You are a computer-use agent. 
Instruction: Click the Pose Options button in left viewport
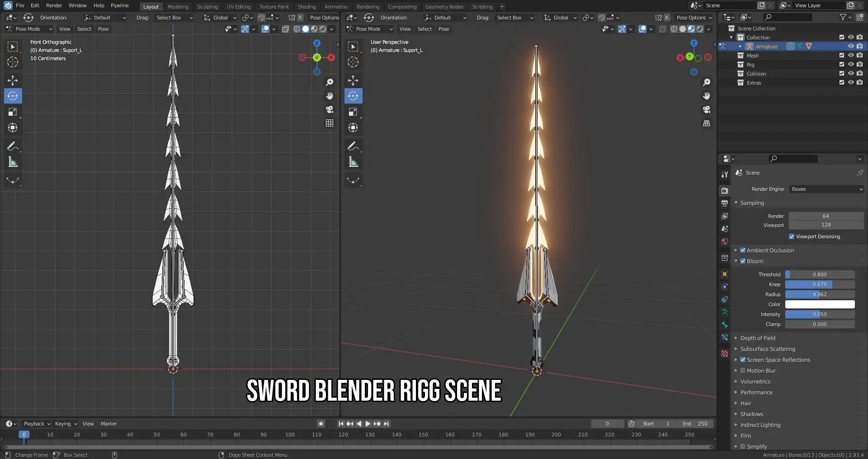tap(324, 18)
